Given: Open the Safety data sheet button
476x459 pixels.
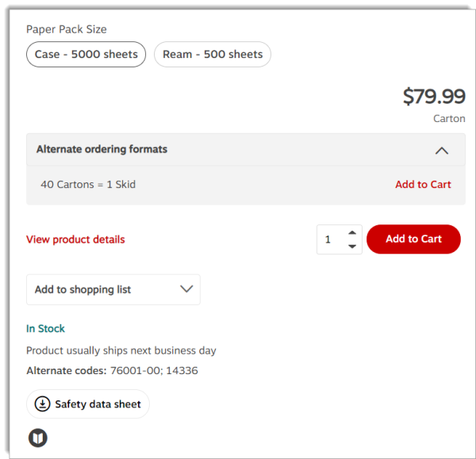Looking at the screenshot, I should coord(88,404).
